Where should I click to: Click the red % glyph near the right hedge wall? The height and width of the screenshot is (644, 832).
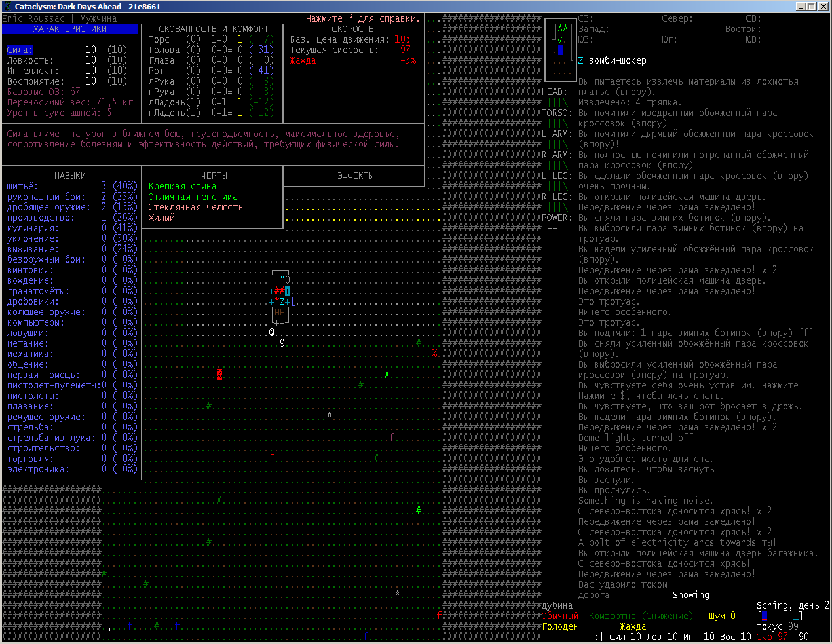[x=434, y=354]
